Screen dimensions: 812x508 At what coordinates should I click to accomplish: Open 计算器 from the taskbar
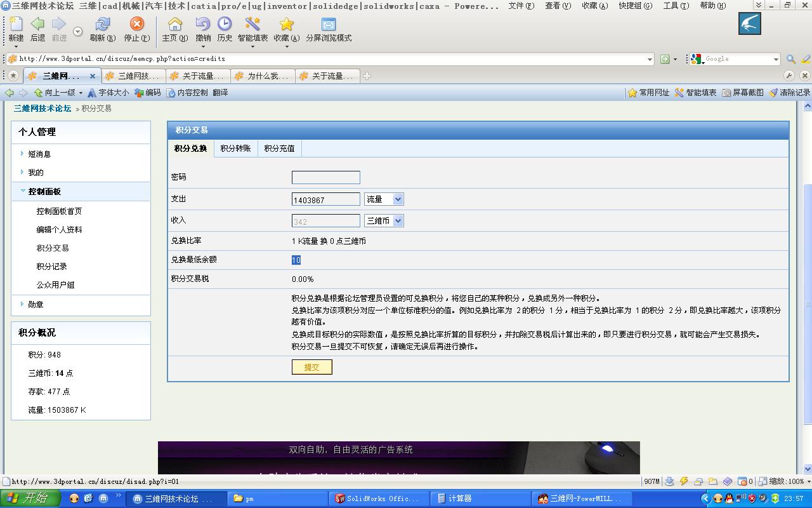479,498
